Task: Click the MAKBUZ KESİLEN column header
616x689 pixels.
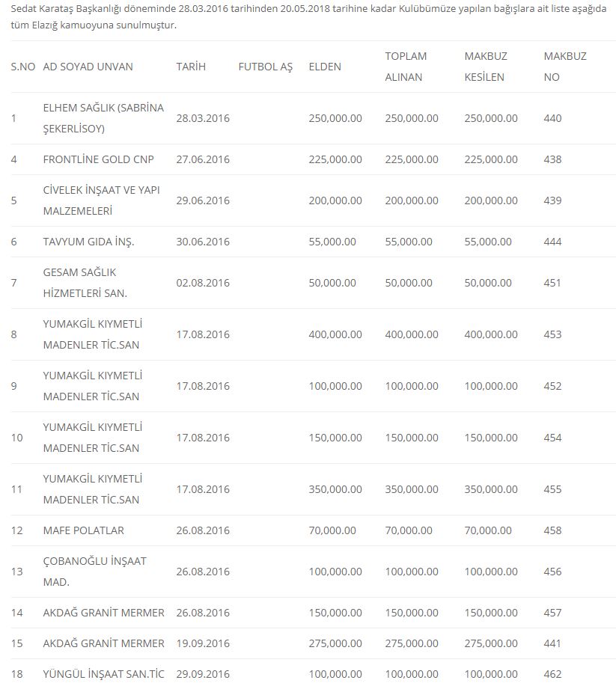Action: pyautogui.click(x=485, y=67)
